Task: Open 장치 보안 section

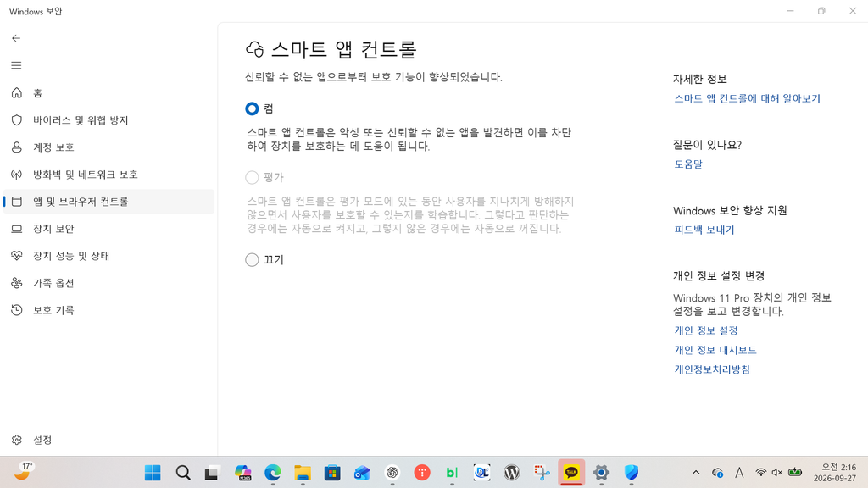Action: click(x=108, y=229)
